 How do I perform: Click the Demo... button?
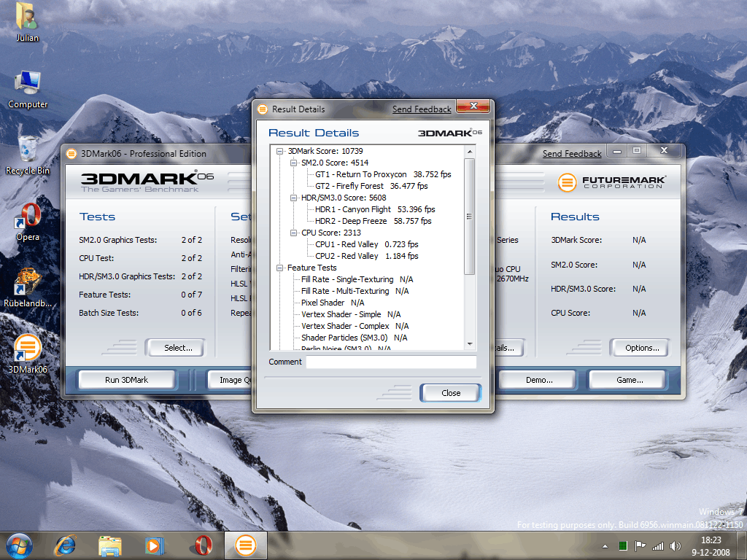538,380
